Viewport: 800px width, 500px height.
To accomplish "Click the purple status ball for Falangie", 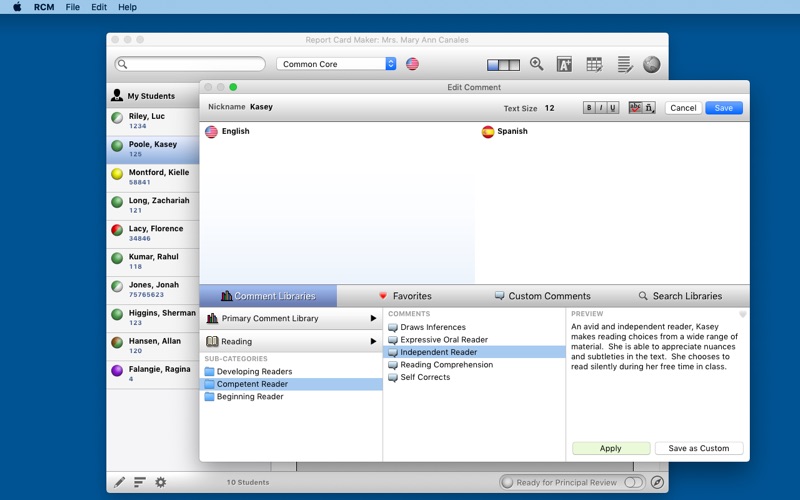I will click(117, 370).
